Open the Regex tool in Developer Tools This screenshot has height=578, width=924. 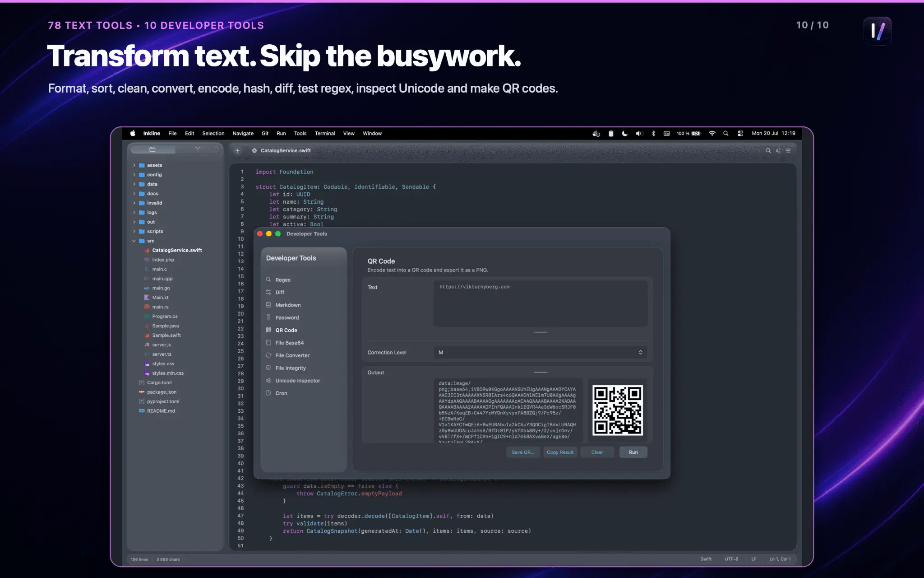click(x=283, y=280)
